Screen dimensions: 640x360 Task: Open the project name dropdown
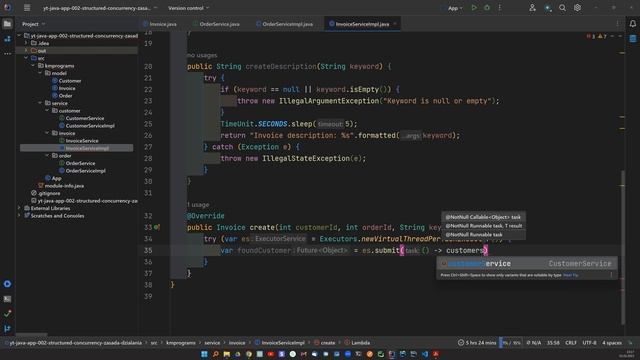click(x=100, y=8)
